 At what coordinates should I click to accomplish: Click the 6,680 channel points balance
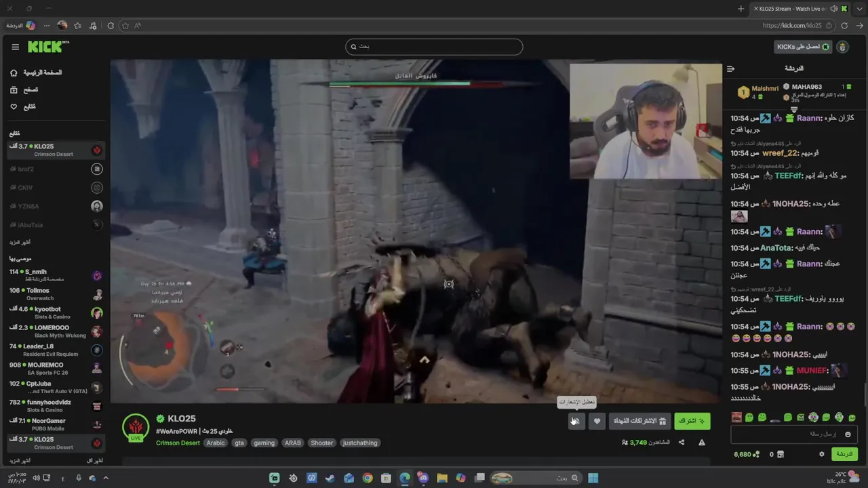[x=746, y=454]
